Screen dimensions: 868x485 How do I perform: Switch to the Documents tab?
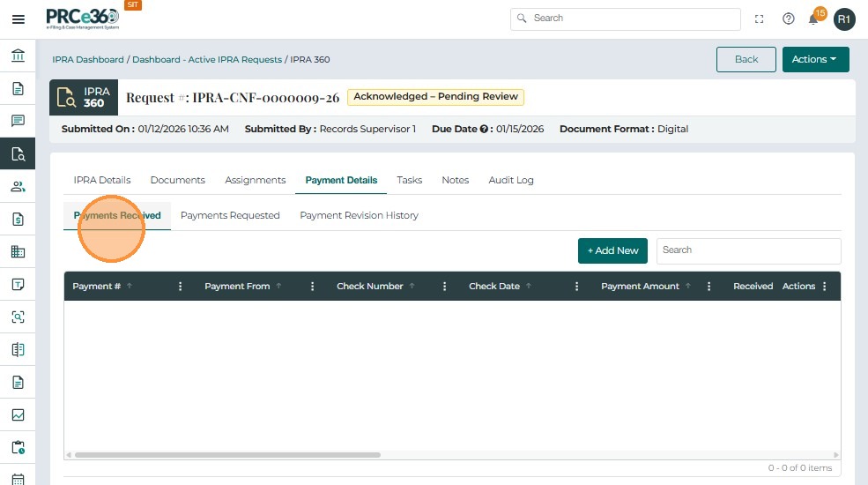coord(178,180)
